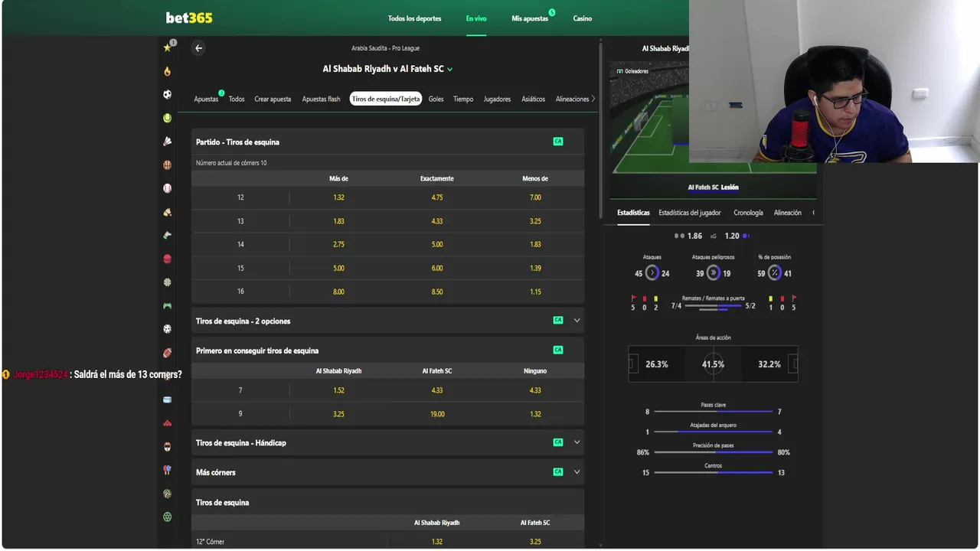Open the Jugadores market tab
The width and height of the screenshot is (980, 551).
pyautogui.click(x=497, y=99)
